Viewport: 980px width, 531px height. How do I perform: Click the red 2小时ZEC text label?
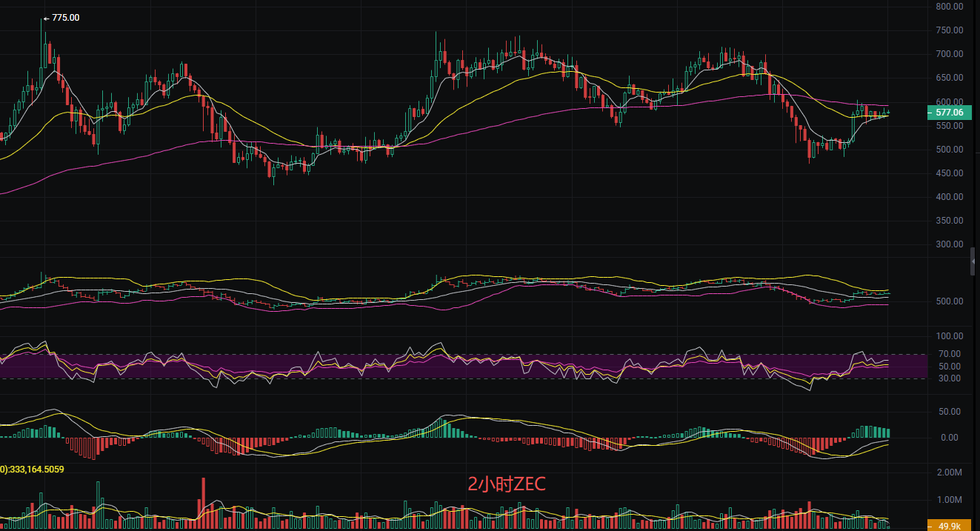tap(507, 484)
